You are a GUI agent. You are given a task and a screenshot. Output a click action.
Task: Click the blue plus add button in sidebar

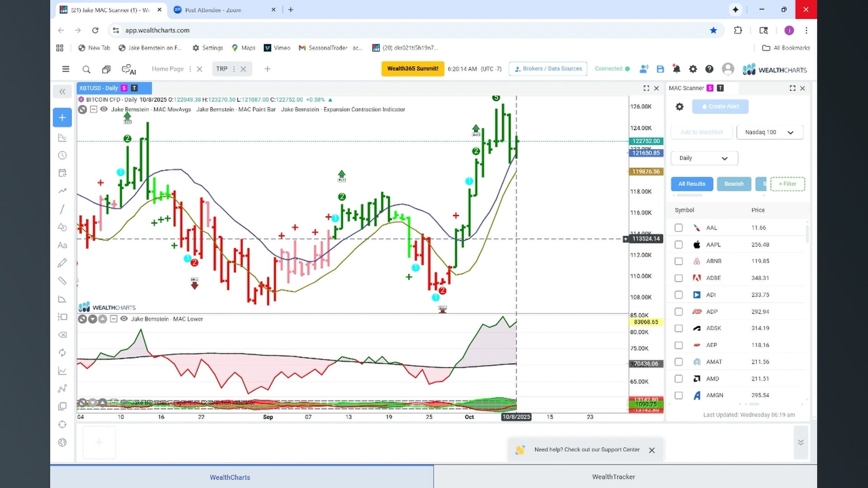(62, 117)
